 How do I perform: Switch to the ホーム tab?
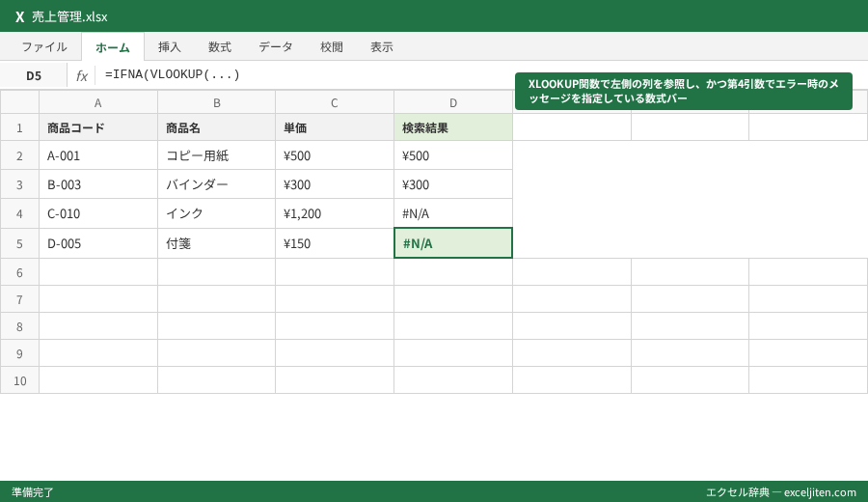coord(113,47)
